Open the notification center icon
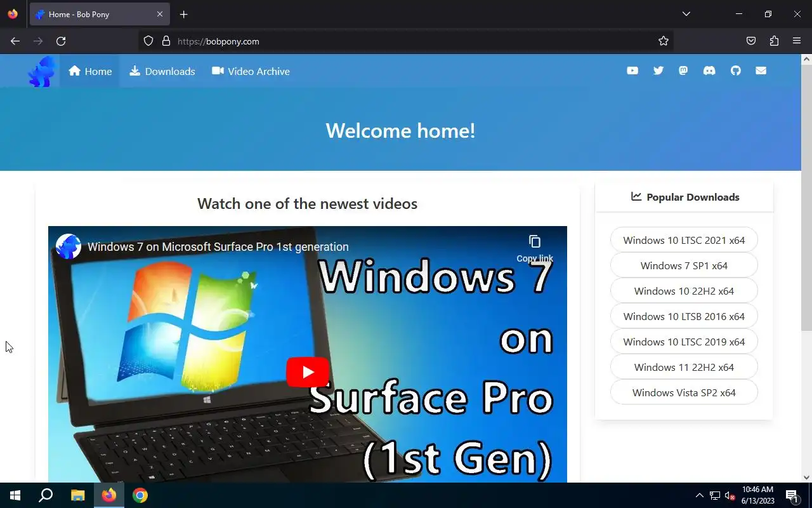 [792, 495]
